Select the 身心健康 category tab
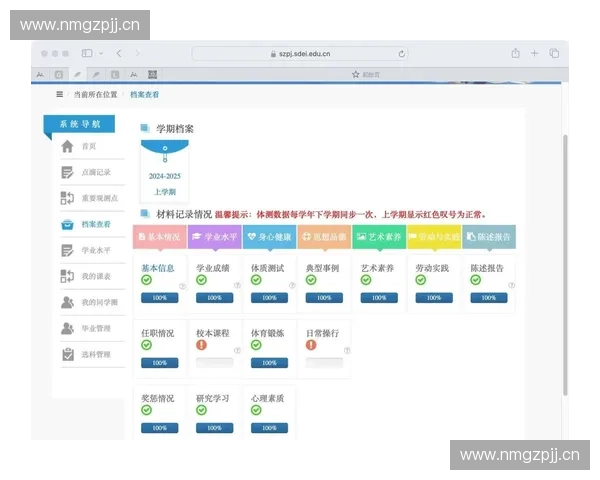The height and width of the screenshot is (480, 600). 269,237
